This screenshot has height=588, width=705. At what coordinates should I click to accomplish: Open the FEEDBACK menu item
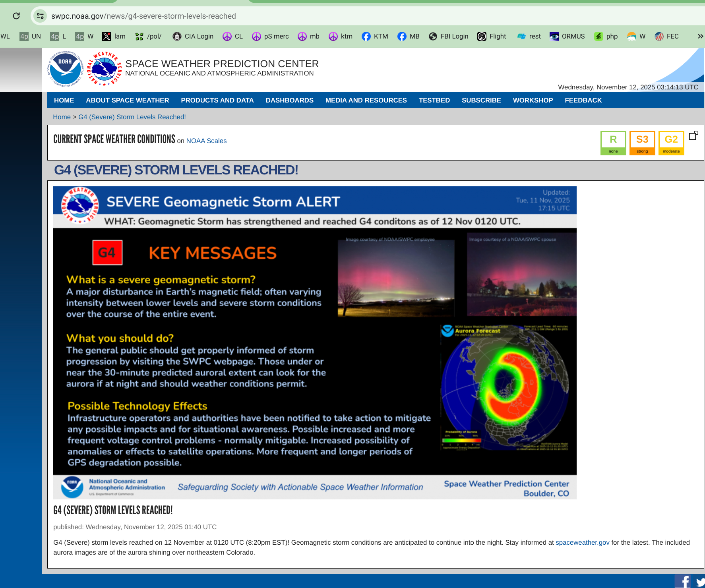(x=583, y=101)
